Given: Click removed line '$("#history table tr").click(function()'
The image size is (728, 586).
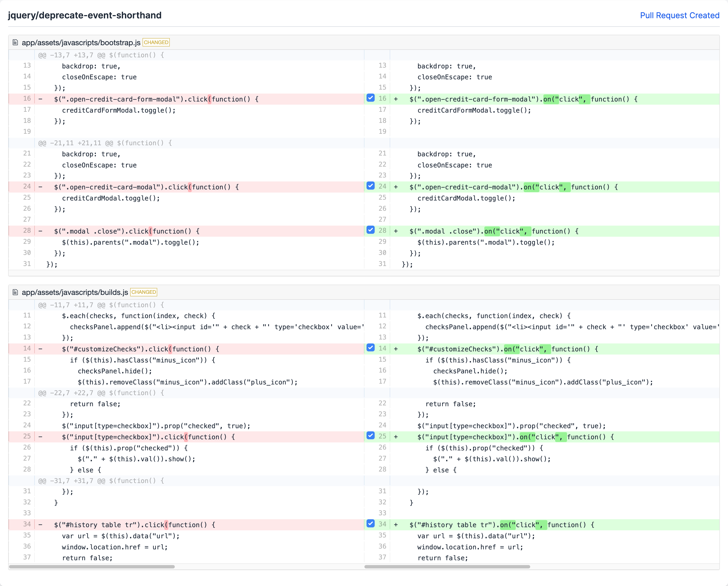Looking at the screenshot, I should pyautogui.click(x=135, y=525).
